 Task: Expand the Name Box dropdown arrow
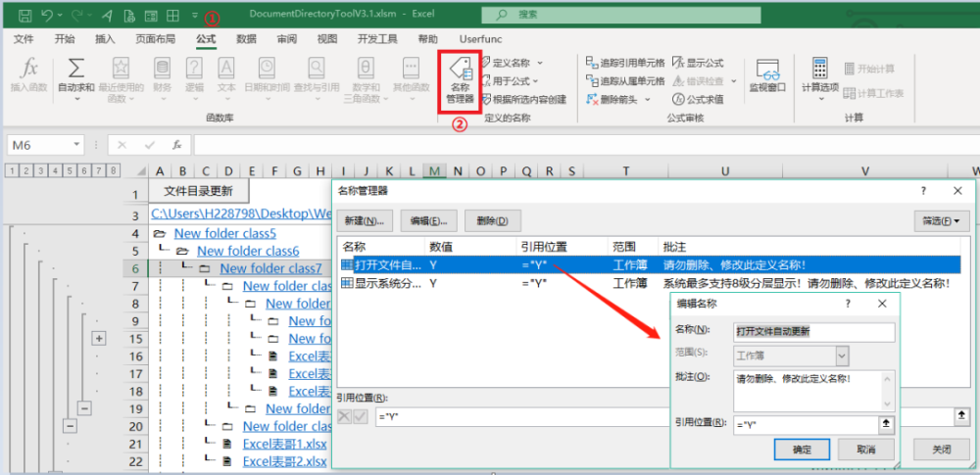pyautogui.click(x=76, y=145)
